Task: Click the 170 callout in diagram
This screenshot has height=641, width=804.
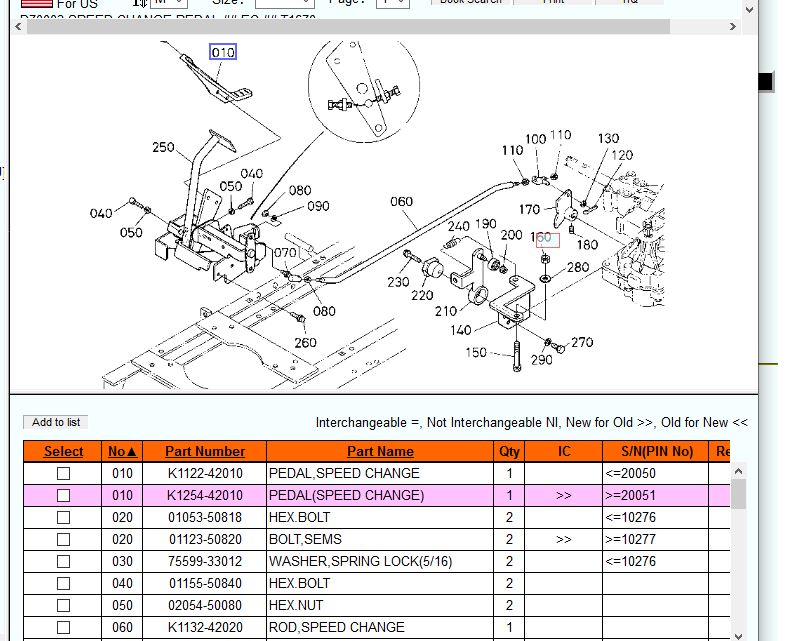Action: (x=529, y=209)
